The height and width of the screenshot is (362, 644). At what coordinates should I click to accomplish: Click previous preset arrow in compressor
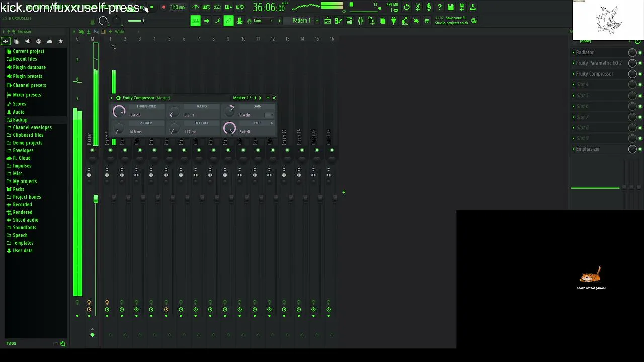coord(255,98)
